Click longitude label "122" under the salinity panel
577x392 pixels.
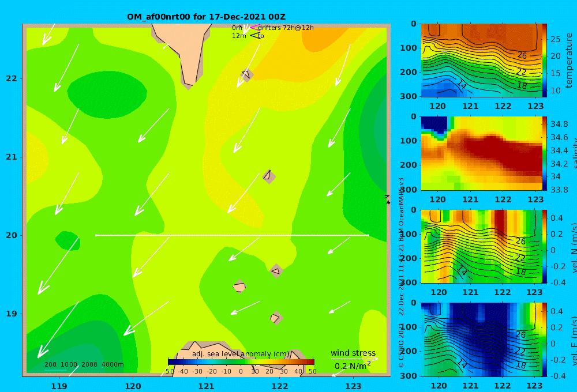pyautogui.click(x=503, y=199)
